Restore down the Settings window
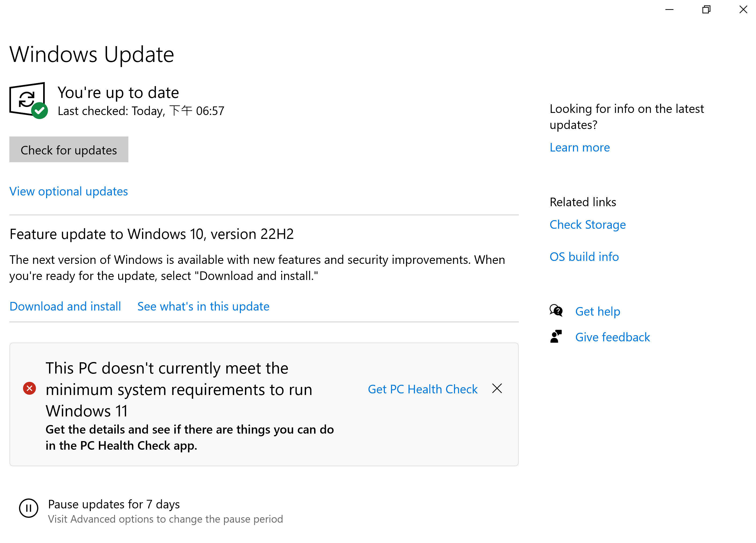756x543 pixels. [706, 9]
